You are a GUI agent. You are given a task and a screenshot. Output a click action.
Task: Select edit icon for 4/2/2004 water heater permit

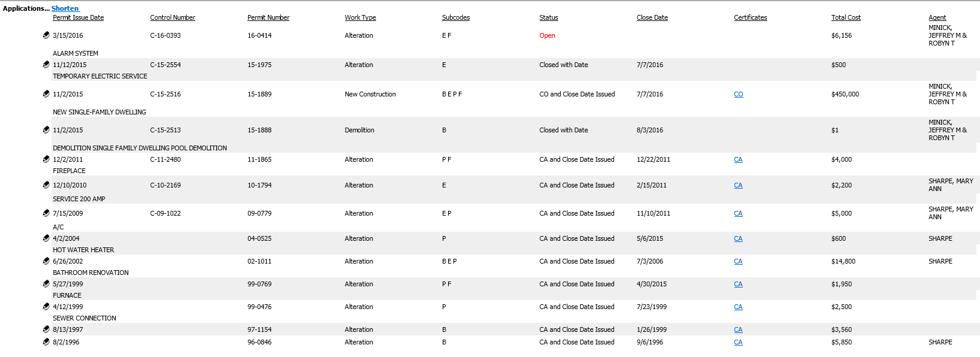46,238
